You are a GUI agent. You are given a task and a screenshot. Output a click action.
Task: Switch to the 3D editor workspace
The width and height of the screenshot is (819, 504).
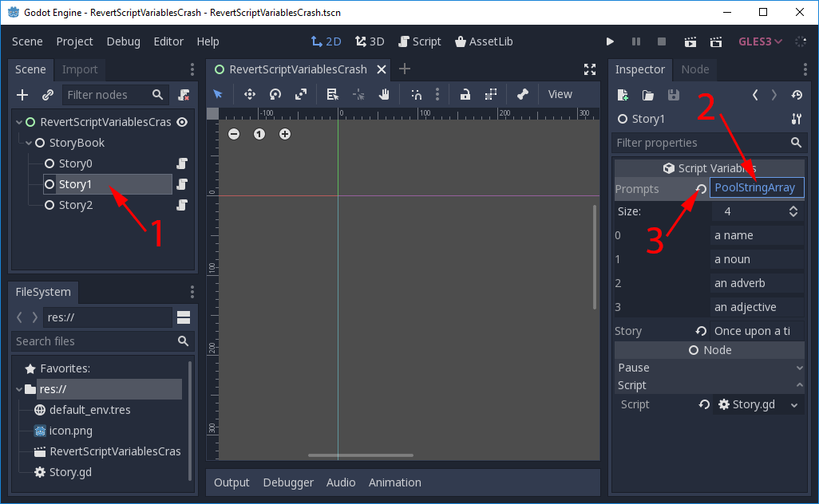click(x=369, y=41)
